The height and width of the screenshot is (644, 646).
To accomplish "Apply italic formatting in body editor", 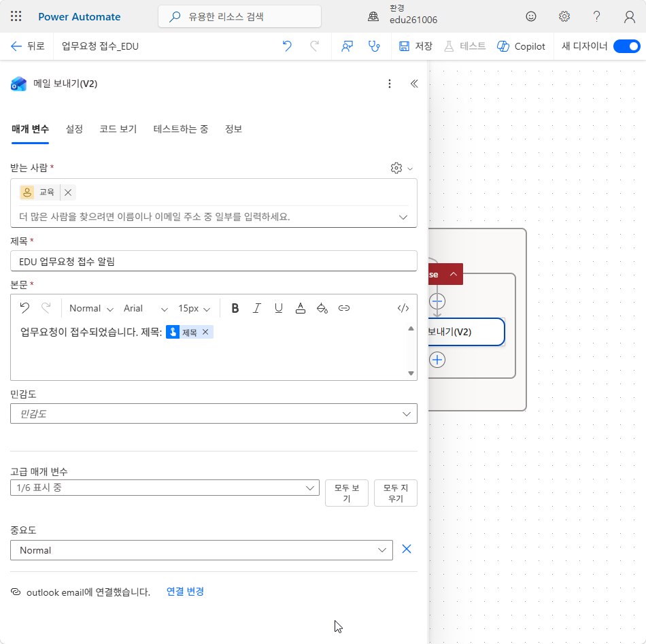I will [256, 308].
